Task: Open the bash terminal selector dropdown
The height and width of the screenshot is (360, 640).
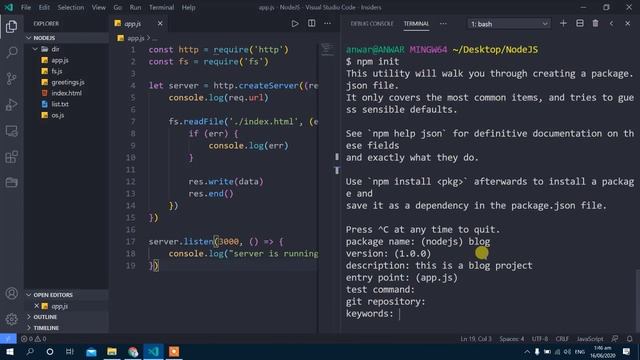Action: [x=509, y=24]
